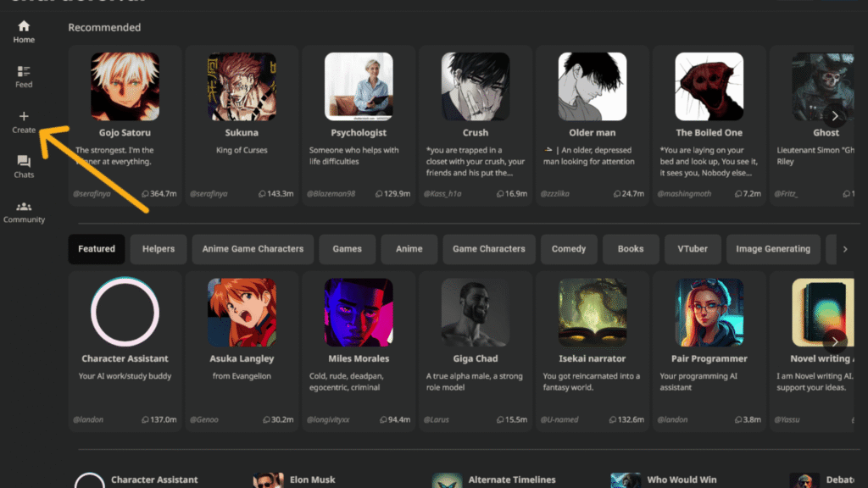Screen dimensions: 868x488
Task: Open the Games category tab
Action: [347, 249]
